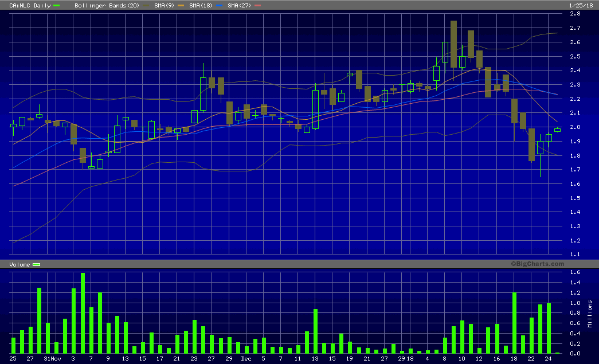This screenshot has height=364, width=599.
Task: Select the SMA(27) indicator label
Action: [238, 5]
